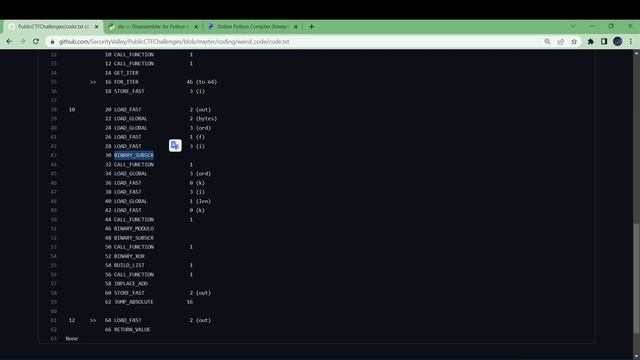Click RETURN_VALUE at offset 66
640x360 pixels.
point(132,329)
